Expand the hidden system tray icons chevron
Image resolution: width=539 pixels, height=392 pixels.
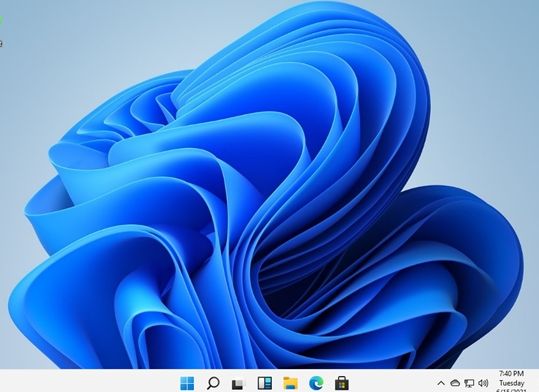(x=441, y=383)
